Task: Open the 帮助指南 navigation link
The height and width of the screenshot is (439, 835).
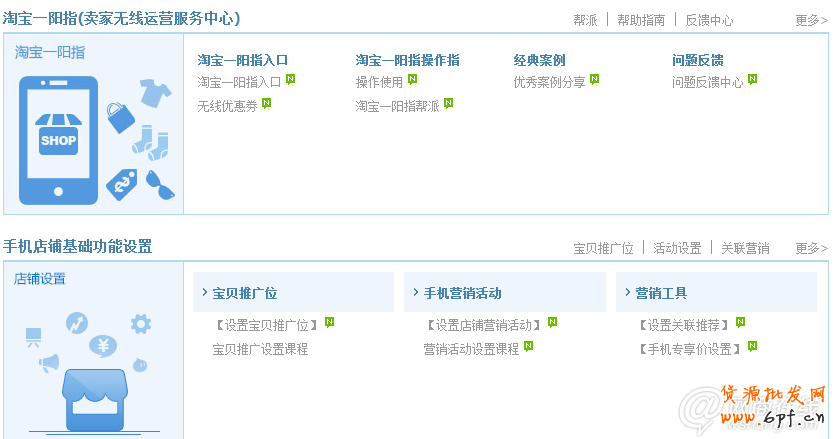Action: [640, 20]
